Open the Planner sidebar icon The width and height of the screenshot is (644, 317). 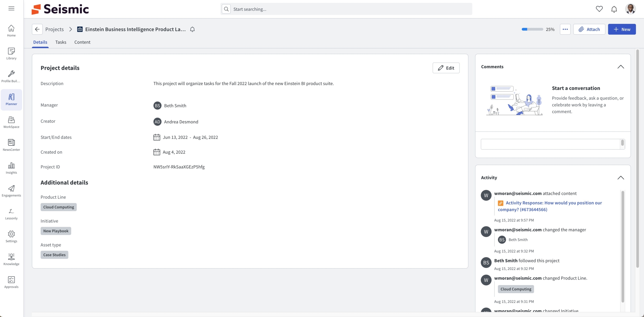tap(11, 99)
